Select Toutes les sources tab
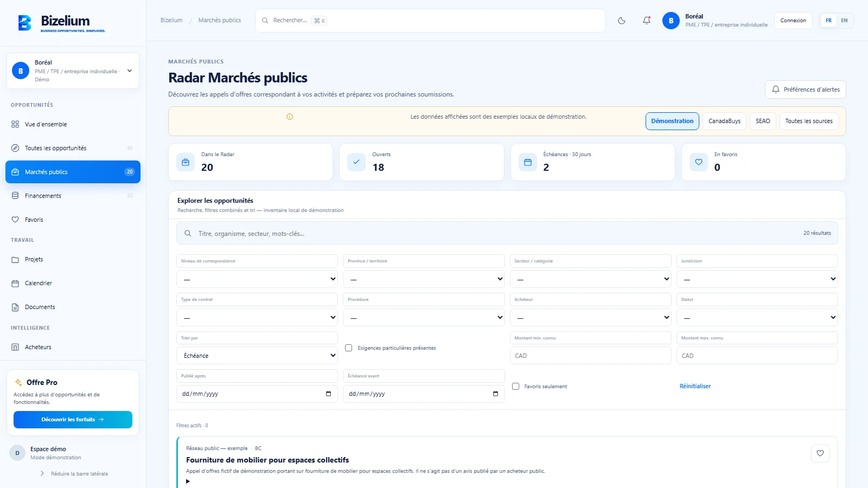868x488 pixels. pyautogui.click(x=809, y=121)
